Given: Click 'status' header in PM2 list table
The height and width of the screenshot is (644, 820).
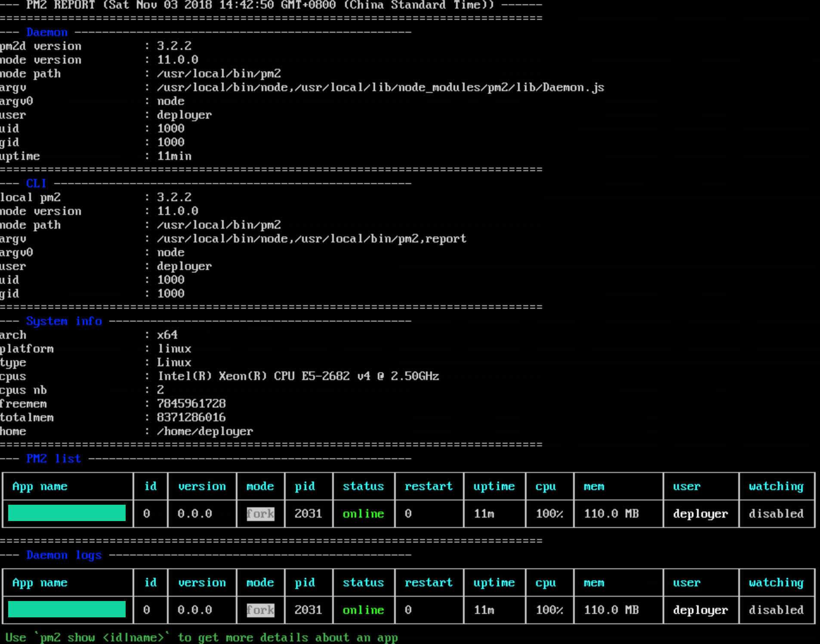Looking at the screenshot, I should click(x=363, y=486).
